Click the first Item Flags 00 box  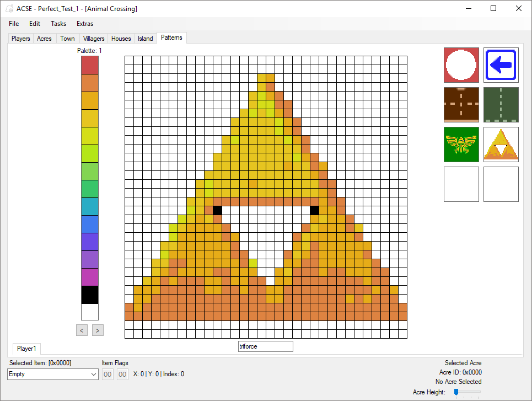[x=108, y=374]
